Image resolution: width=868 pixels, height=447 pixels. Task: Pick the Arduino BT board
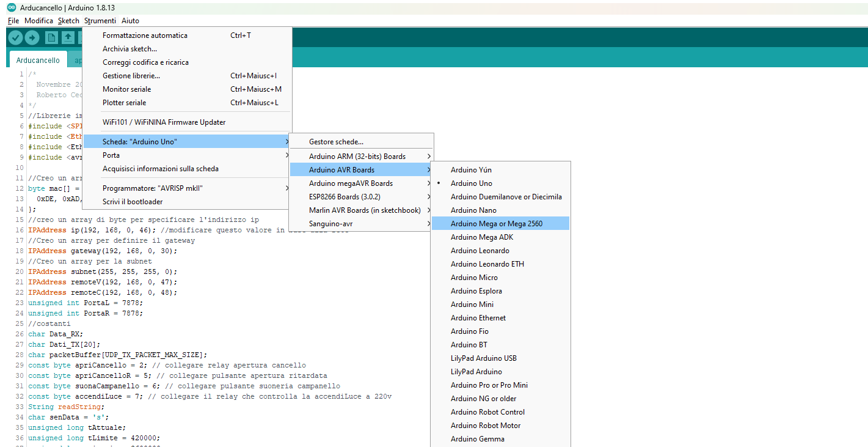[500, 345]
